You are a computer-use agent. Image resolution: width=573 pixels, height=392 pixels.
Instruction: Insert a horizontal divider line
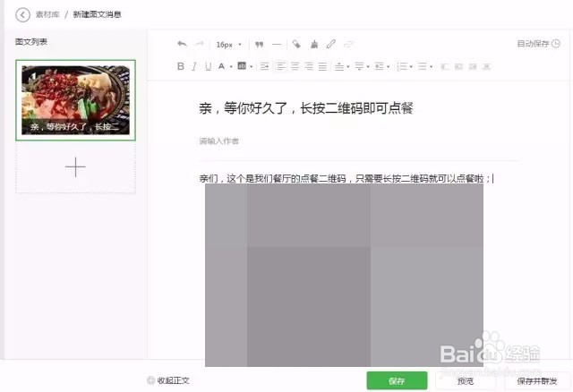click(277, 45)
